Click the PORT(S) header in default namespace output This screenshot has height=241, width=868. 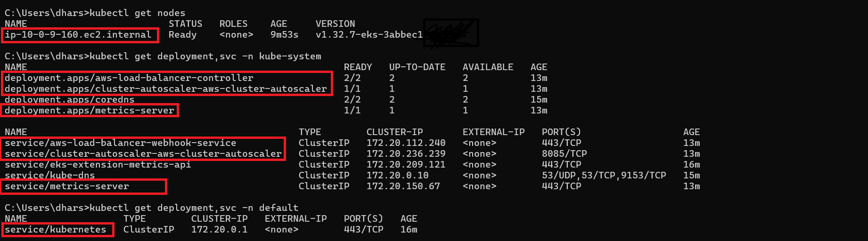tap(363, 219)
